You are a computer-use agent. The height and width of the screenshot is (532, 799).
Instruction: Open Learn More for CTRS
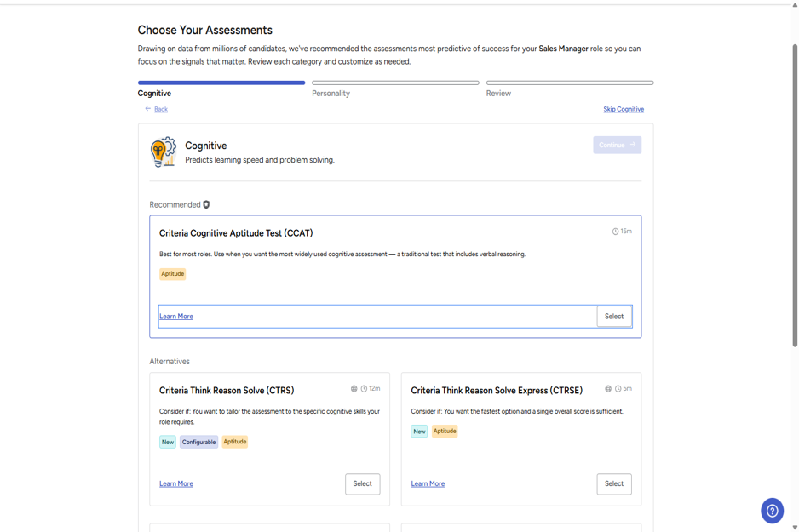pyautogui.click(x=176, y=483)
